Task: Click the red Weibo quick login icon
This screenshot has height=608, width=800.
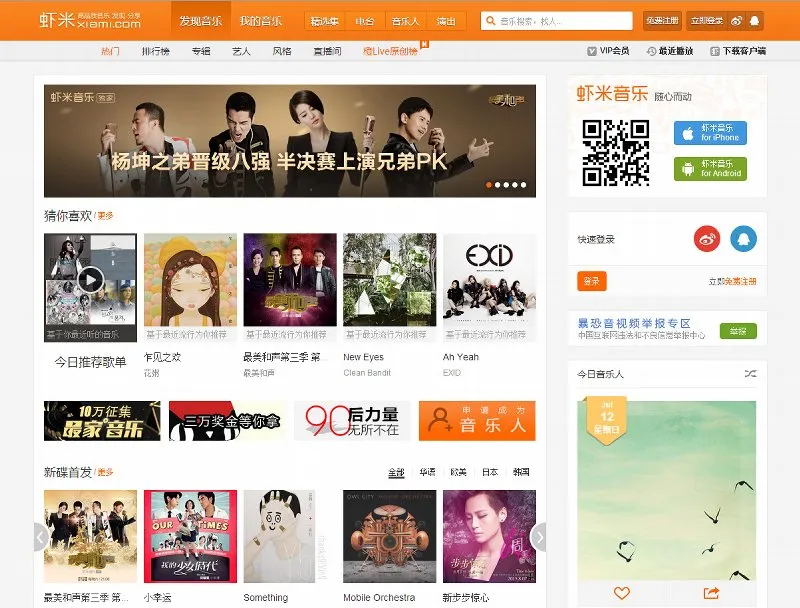Action: tap(707, 239)
